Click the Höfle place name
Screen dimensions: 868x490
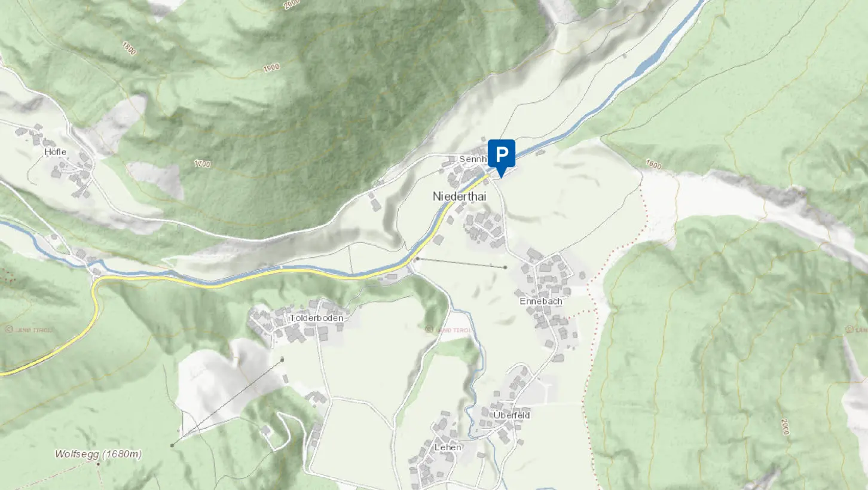coord(56,152)
